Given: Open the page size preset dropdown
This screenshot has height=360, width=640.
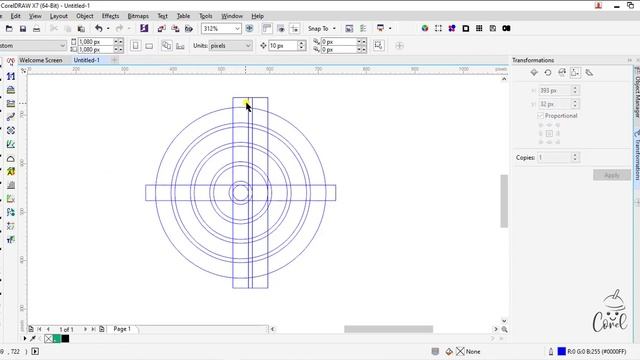Looking at the screenshot, I should coord(62,45).
